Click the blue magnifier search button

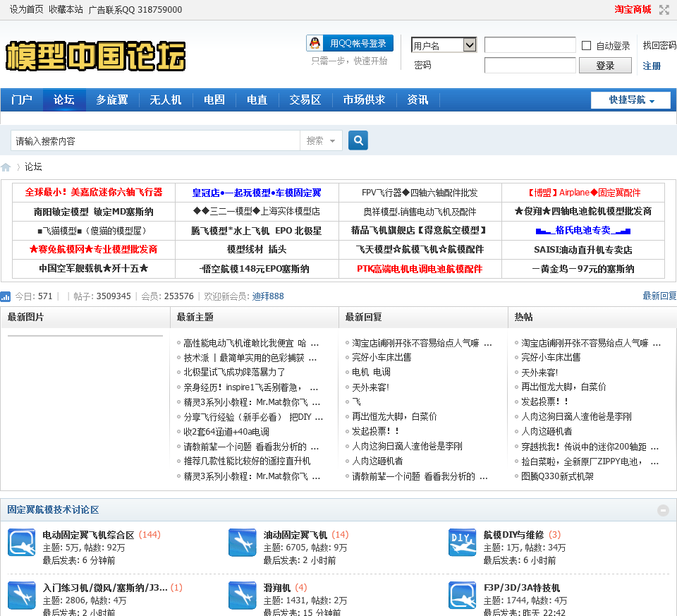(358, 140)
